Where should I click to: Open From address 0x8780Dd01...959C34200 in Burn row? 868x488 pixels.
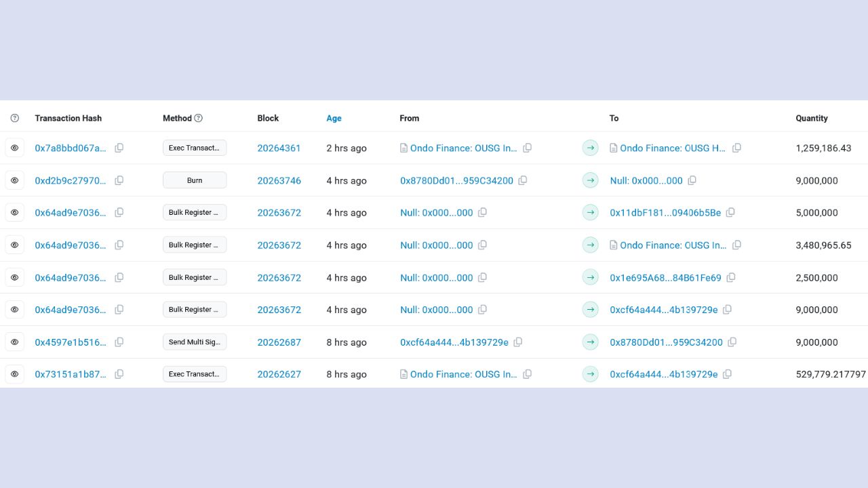point(456,180)
